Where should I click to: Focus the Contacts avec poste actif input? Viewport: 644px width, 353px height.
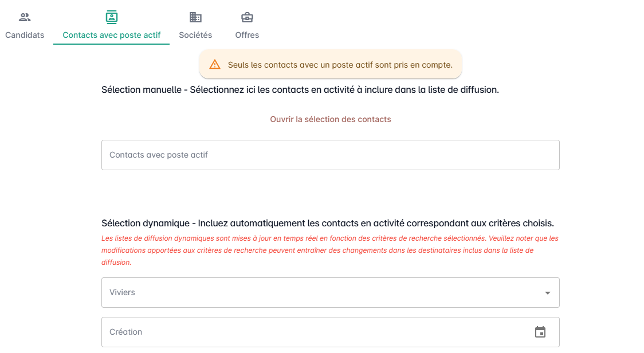pyautogui.click(x=330, y=155)
